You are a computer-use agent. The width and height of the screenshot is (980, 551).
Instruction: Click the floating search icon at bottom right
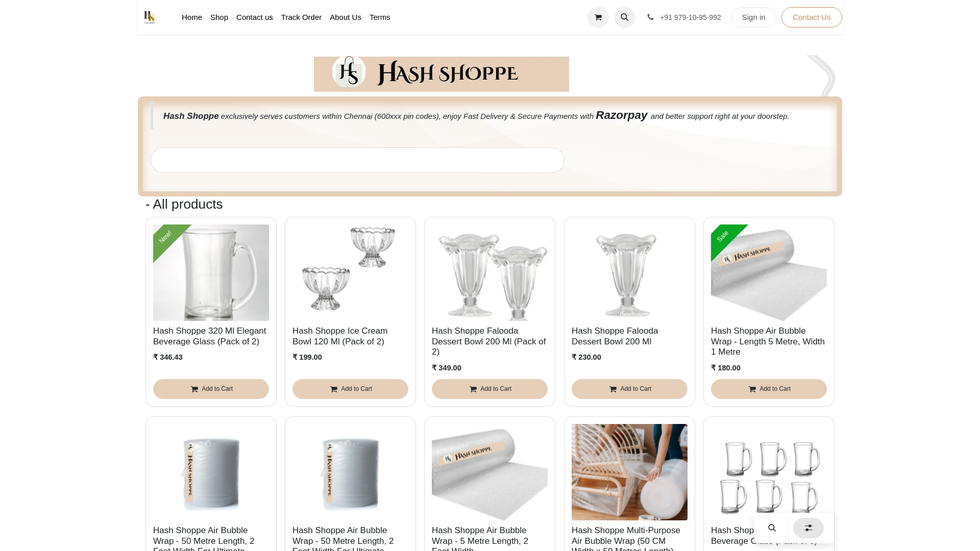772,528
